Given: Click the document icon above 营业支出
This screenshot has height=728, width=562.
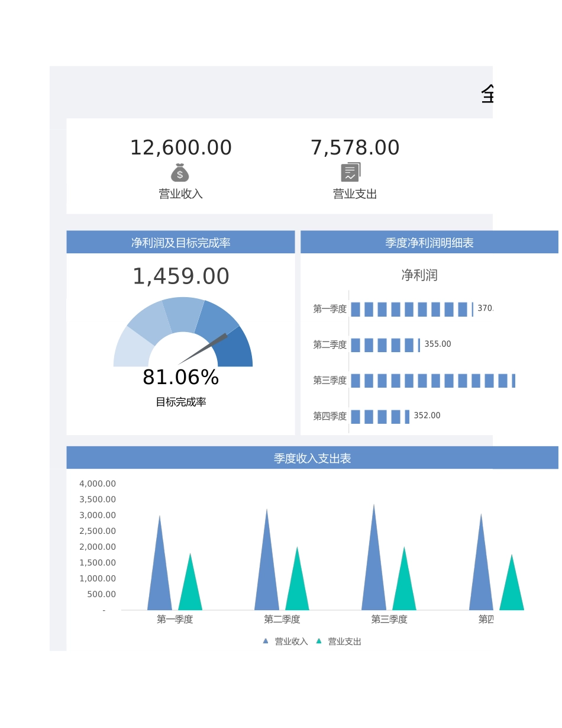Looking at the screenshot, I should pos(351,172).
